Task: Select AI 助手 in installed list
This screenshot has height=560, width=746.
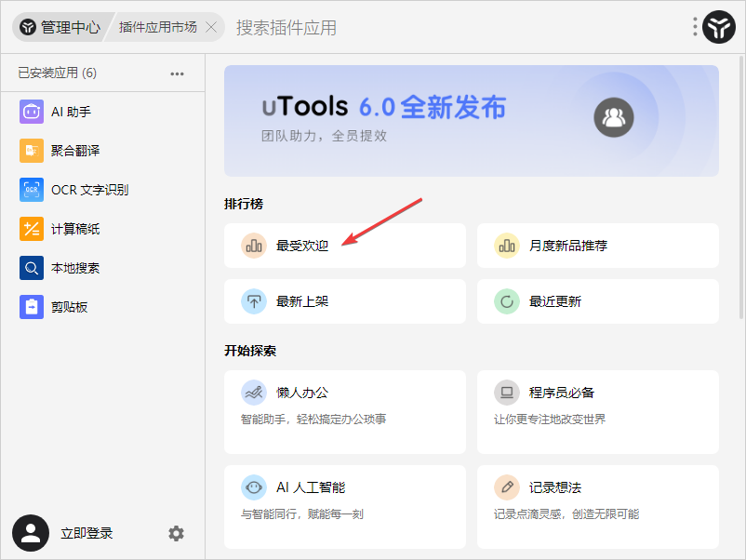Action: pos(102,112)
